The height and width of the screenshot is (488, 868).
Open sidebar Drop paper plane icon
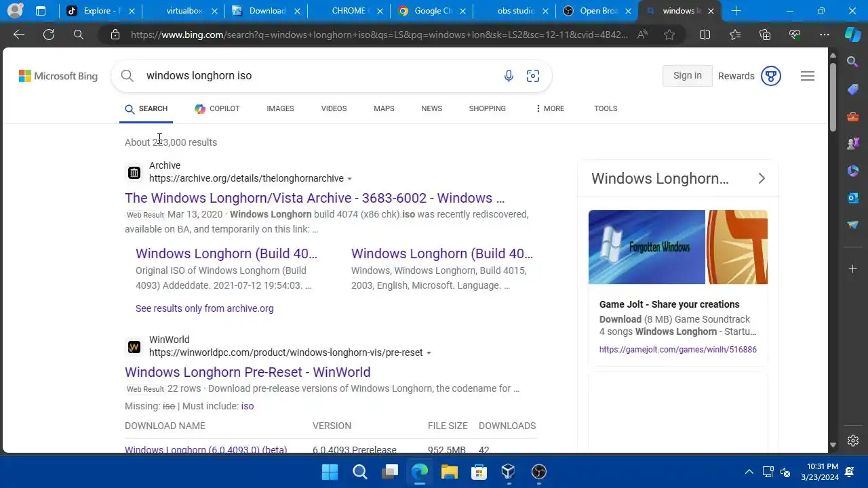853,225
